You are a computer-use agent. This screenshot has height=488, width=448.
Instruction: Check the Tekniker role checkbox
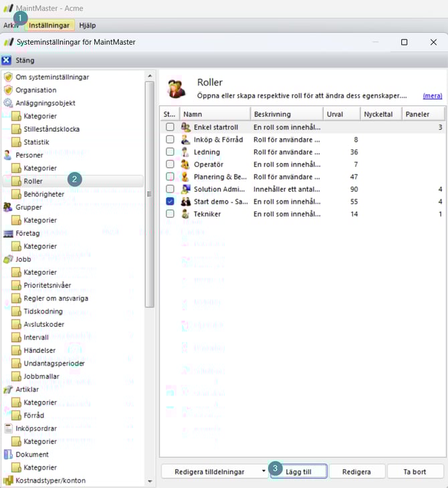pyautogui.click(x=170, y=214)
